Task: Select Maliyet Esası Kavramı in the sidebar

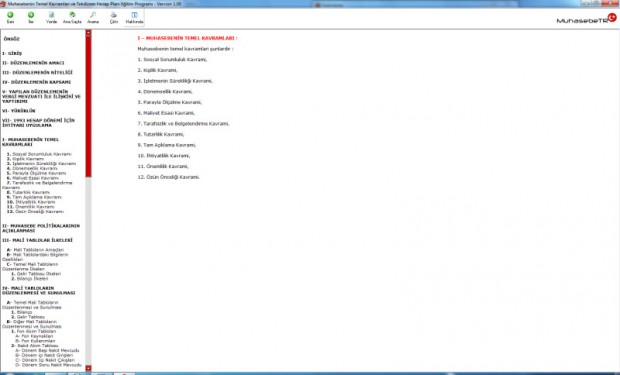Action: pos(33,178)
